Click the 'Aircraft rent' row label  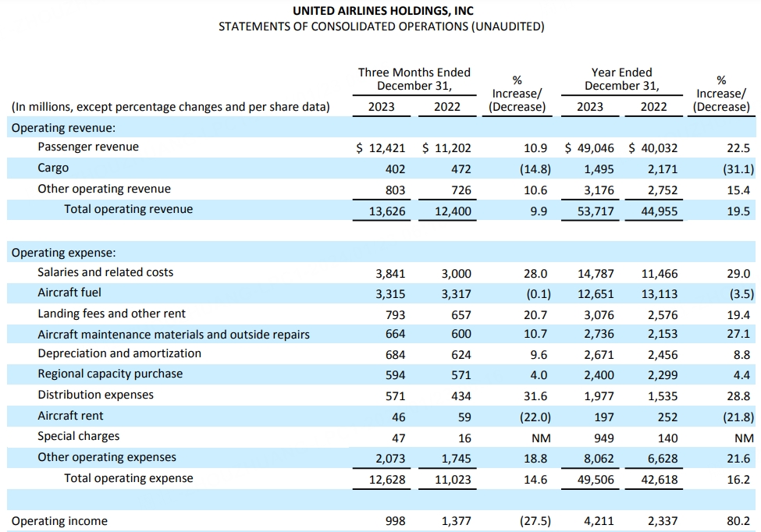coord(70,416)
